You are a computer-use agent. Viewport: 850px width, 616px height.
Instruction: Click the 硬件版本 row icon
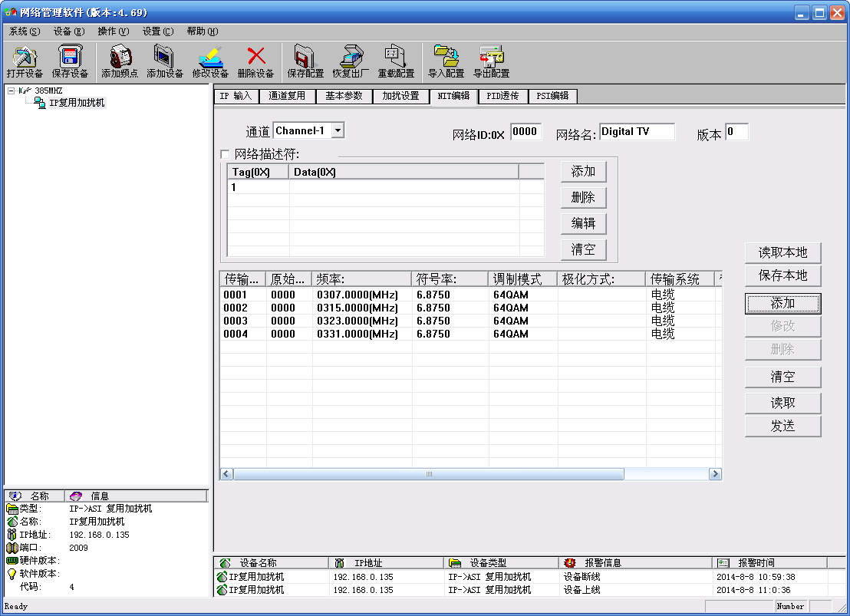tap(12, 561)
